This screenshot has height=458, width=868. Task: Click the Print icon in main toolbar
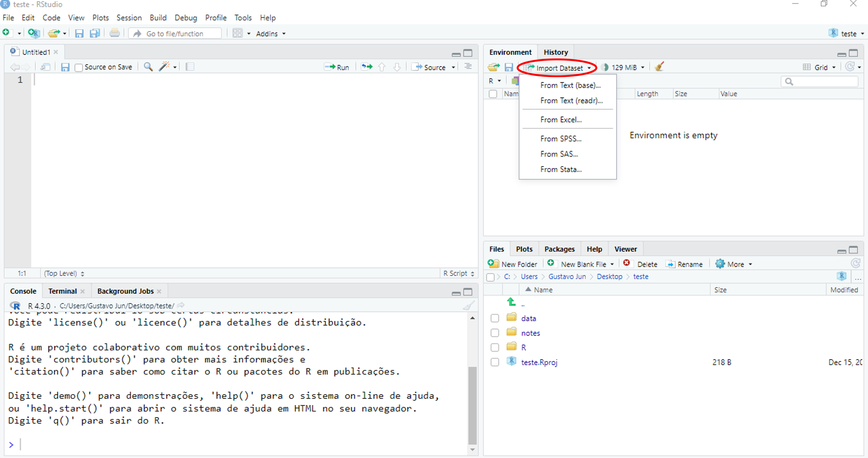(x=115, y=33)
